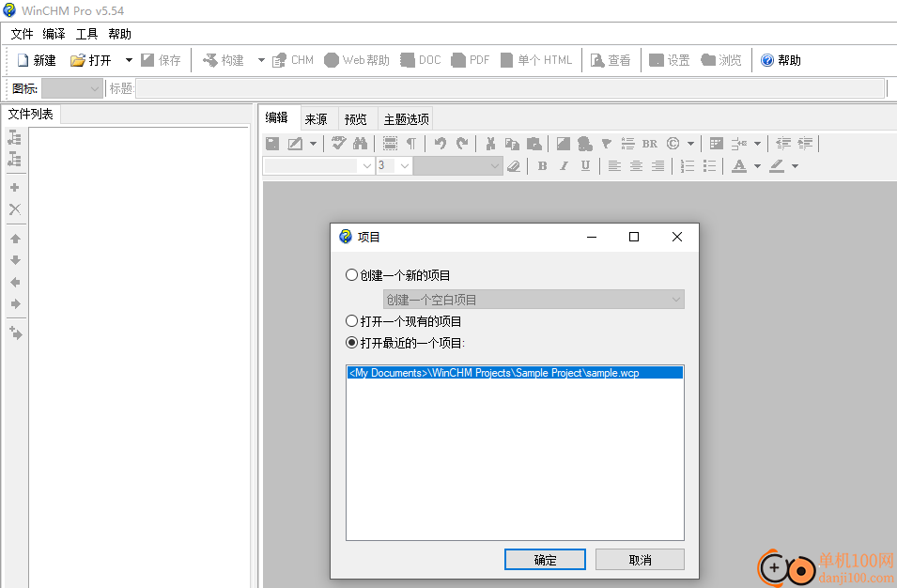Switch to the 来源 tab
The height and width of the screenshot is (588, 897).
coord(317,119)
